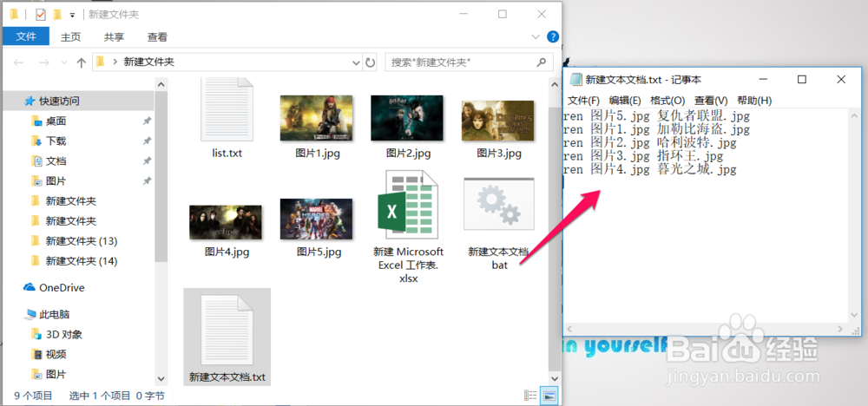The image size is (868, 406).
Task: Click the search magnifier icon
Action: 542,62
